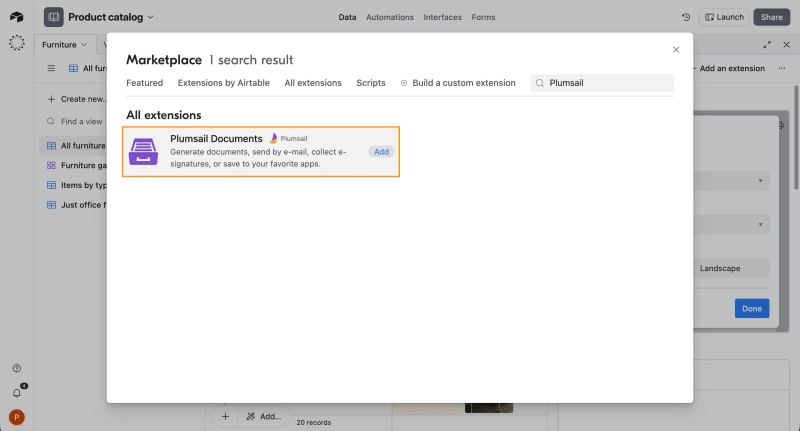Open the first dropdown in extension settings
800x431 pixels.
point(731,181)
